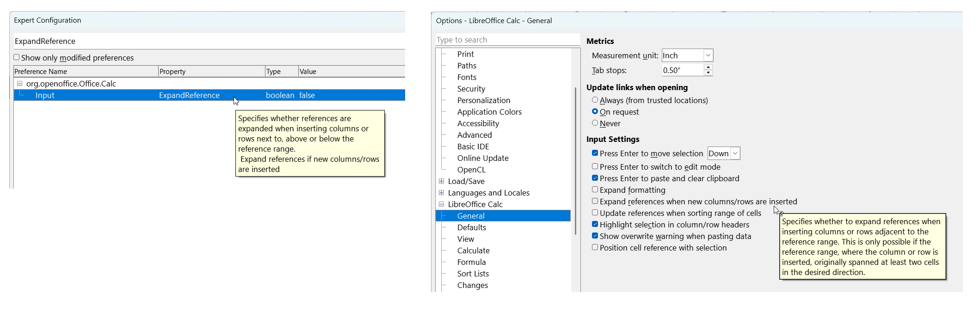
Task: Open the Measurement unit dropdown
Action: click(x=708, y=55)
